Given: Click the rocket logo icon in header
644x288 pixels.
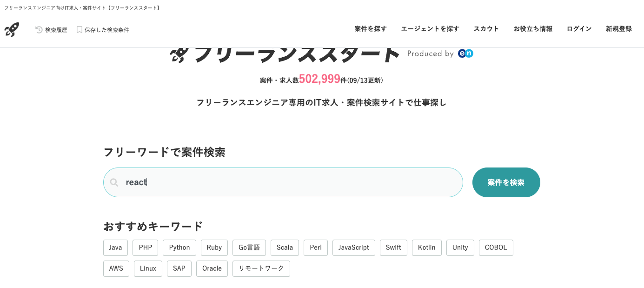Looking at the screenshot, I should pyautogui.click(x=12, y=30).
